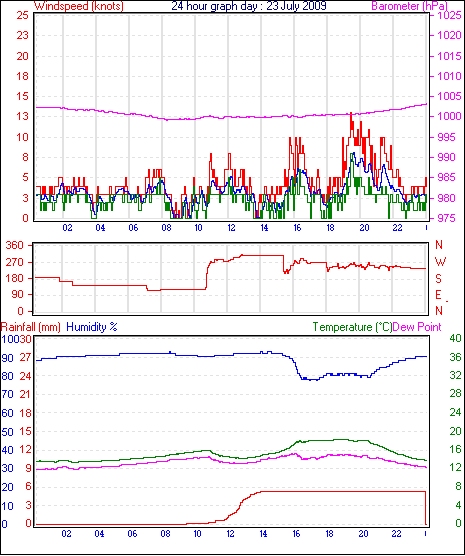Screen dimensions: 465x556
Task: Click the Rainfall (mm) legend label
Action: (x=31, y=327)
